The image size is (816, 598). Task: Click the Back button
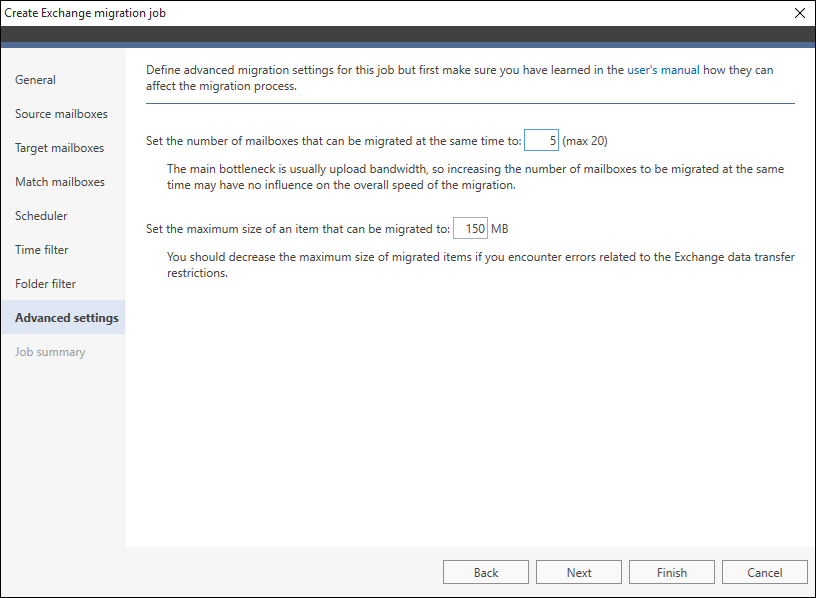(486, 572)
